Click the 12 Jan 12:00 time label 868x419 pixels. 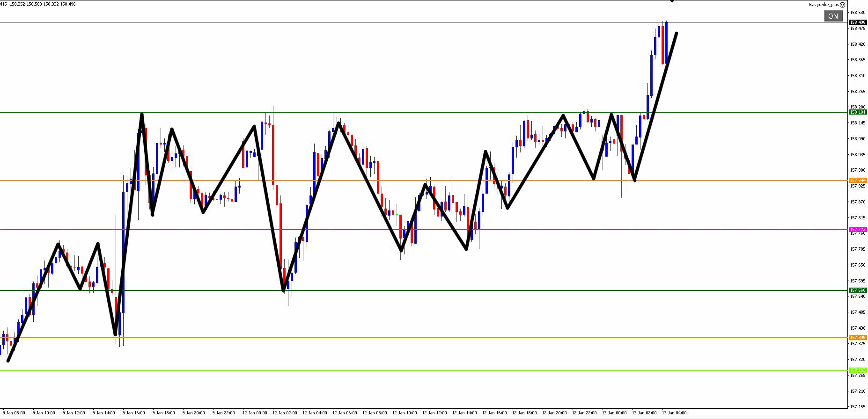tap(434, 413)
